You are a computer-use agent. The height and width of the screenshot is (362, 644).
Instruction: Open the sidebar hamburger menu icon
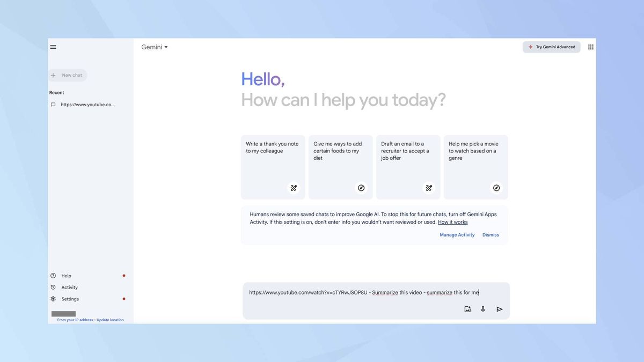tap(52, 46)
